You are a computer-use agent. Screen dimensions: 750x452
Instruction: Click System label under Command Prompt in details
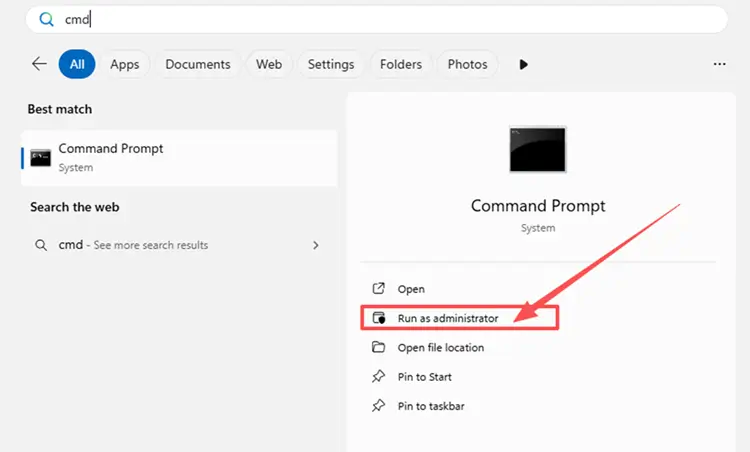tap(538, 228)
